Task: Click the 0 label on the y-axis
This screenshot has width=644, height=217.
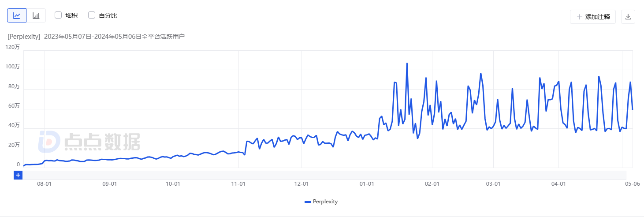Action: click(x=18, y=165)
